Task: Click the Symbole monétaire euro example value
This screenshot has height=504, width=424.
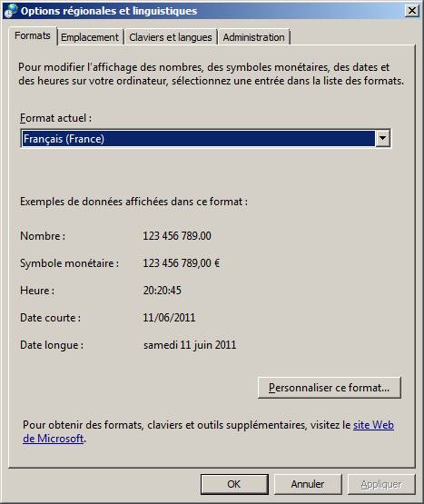Action: tap(182, 263)
